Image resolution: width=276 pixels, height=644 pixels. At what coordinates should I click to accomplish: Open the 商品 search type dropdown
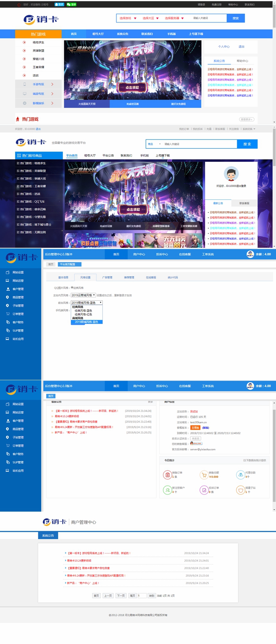[x=154, y=144]
